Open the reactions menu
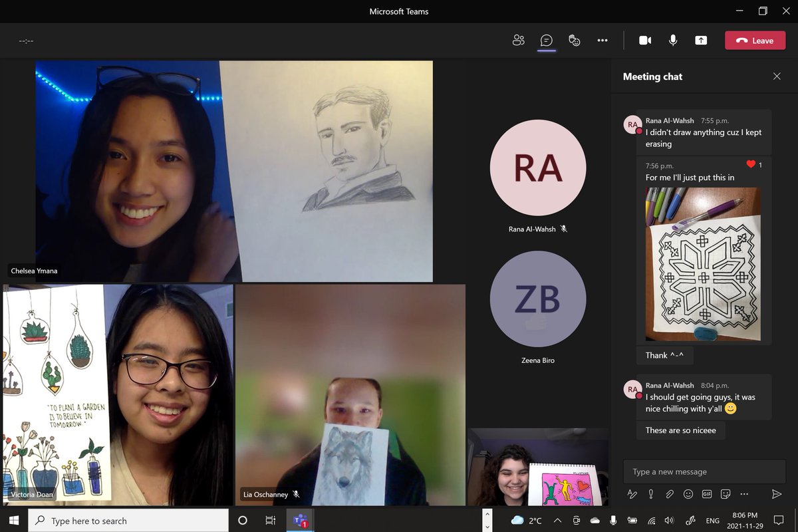Screen dimensions: 798x532 575,41
